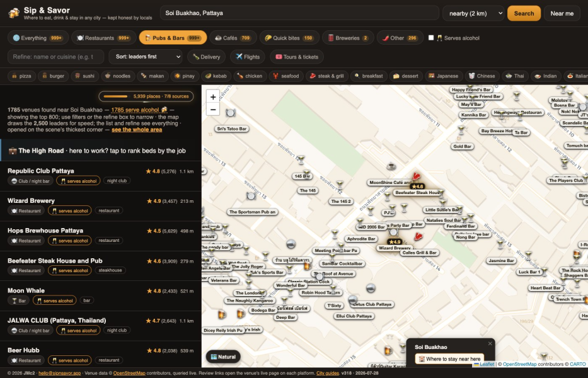Image resolution: width=588 pixels, height=378 pixels.
Task: Expand the Hops Brewhouse Pattaya listing
Action: (x=100, y=236)
